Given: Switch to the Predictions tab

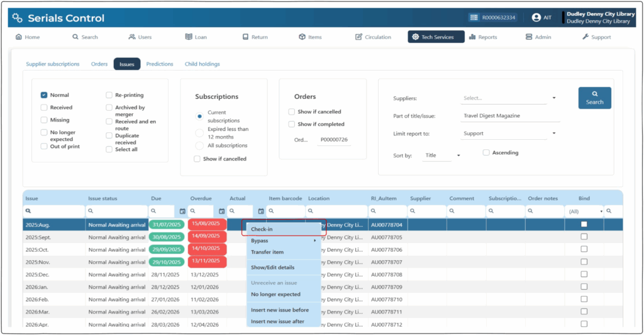Looking at the screenshot, I should (x=160, y=64).
